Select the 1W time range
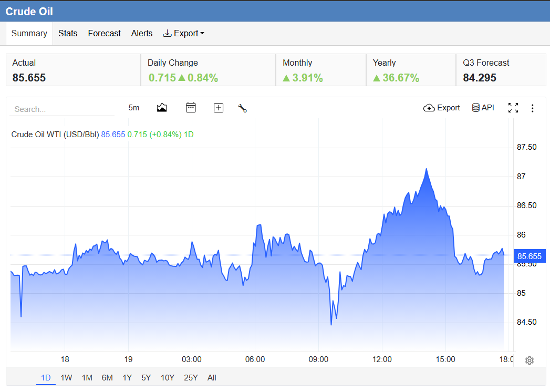This screenshot has height=392, width=550. click(x=66, y=378)
